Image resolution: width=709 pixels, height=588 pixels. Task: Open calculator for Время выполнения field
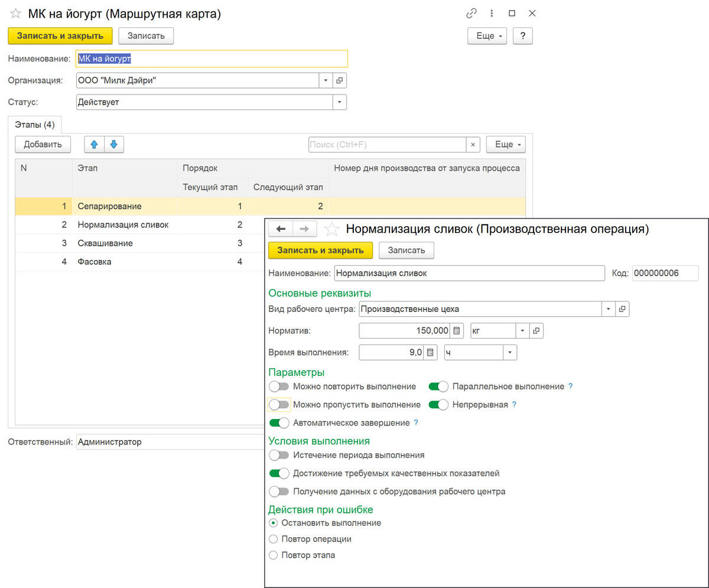click(431, 353)
